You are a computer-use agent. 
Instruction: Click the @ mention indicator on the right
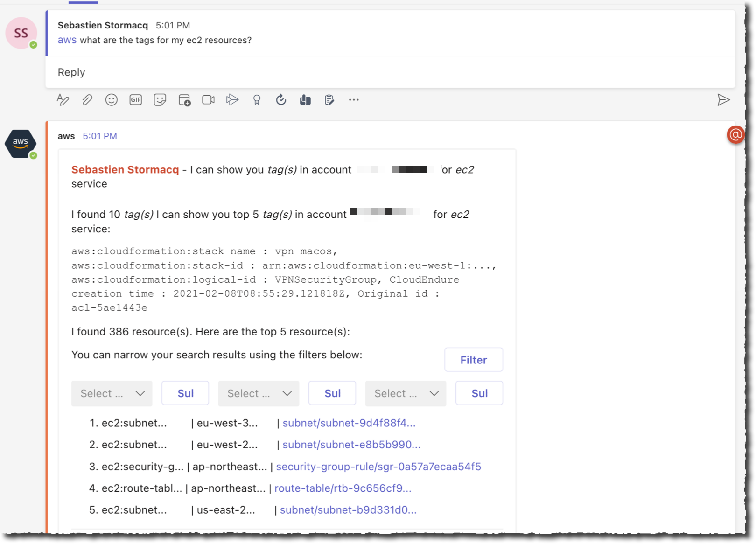[736, 135]
